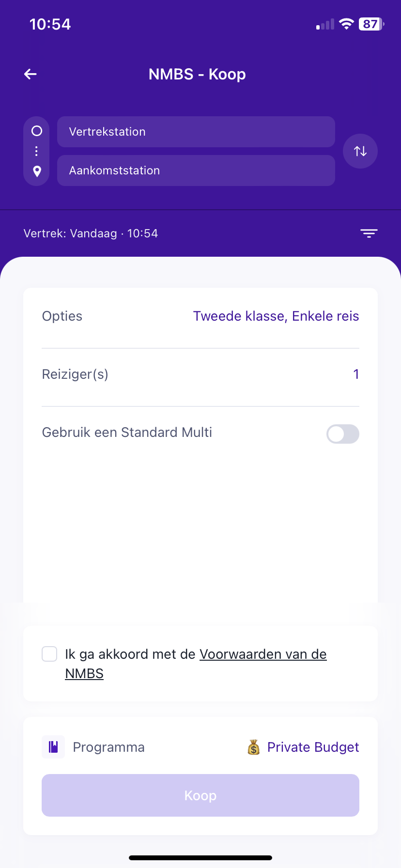Open Opties: Tweede klasse, Enkele reis
Image resolution: width=401 pixels, height=868 pixels.
(276, 316)
